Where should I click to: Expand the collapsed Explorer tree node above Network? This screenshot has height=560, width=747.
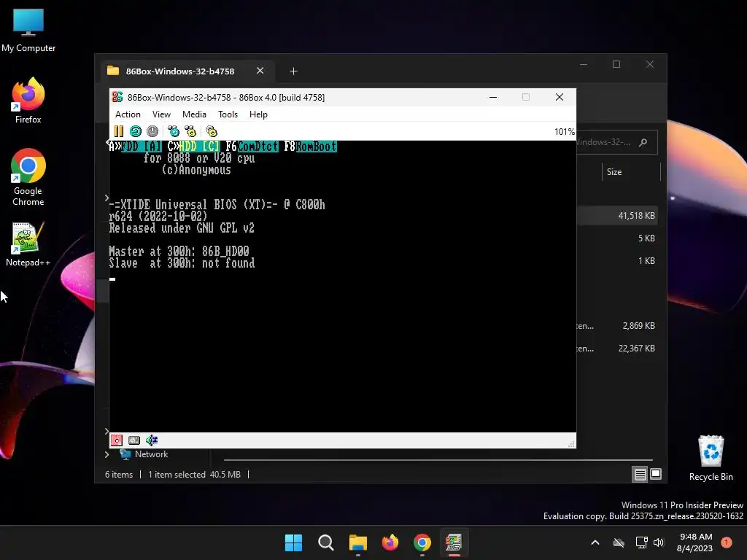[x=107, y=432]
